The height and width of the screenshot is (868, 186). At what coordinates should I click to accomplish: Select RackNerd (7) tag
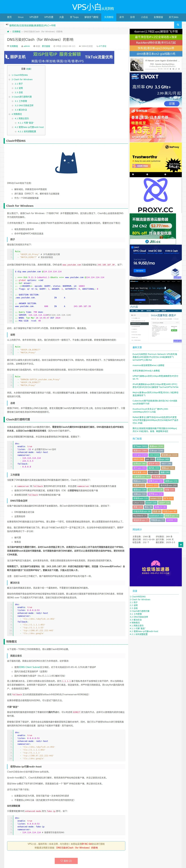tap(140, 516)
